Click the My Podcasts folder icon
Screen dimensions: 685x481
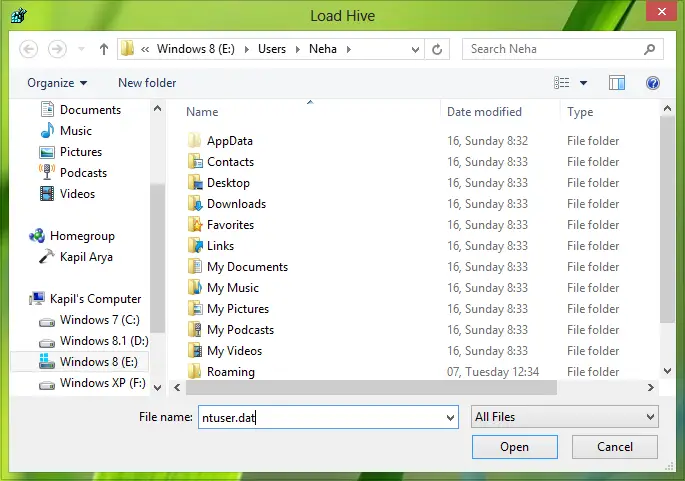tap(195, 329)
